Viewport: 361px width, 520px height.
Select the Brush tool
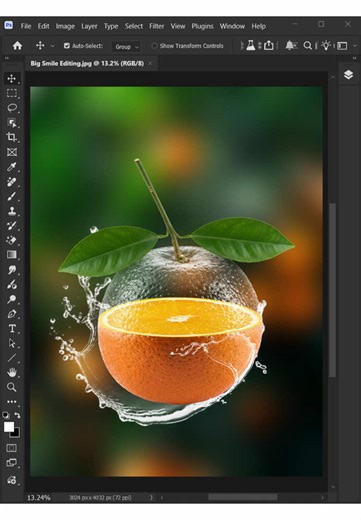click(12, 196)
